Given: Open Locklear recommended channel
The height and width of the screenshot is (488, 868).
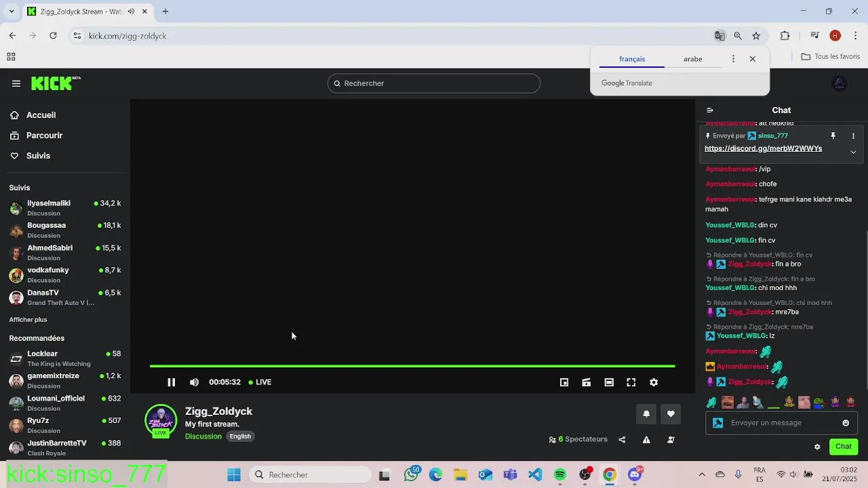Looking at the screenshot, I should click(65, 359).
